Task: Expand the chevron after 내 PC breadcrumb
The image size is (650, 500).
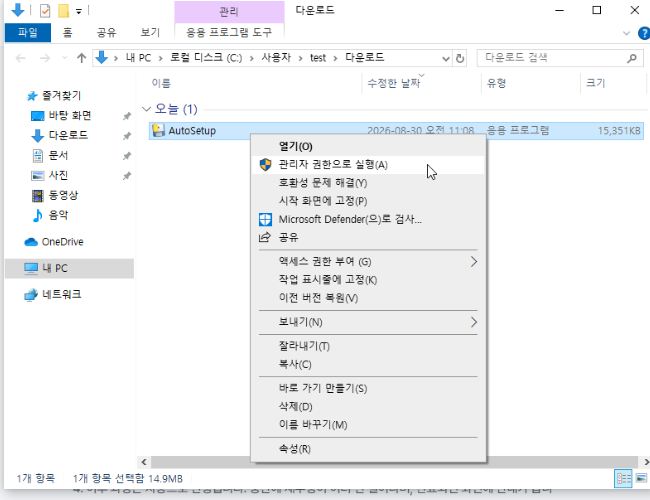Action: pos(160,58)
